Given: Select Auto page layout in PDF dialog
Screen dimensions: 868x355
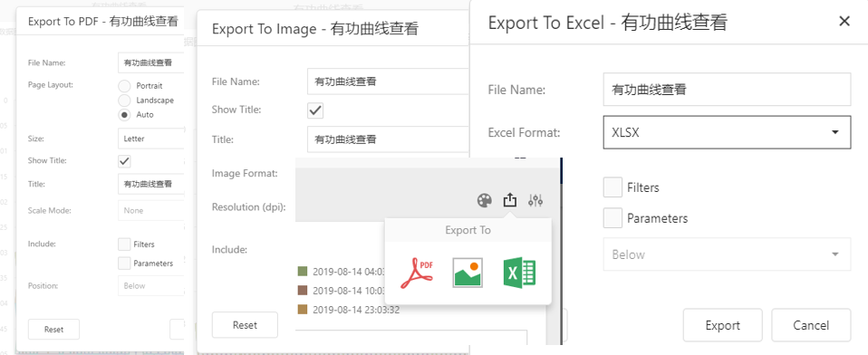Looking at the screenshot, I should (124, 115).
